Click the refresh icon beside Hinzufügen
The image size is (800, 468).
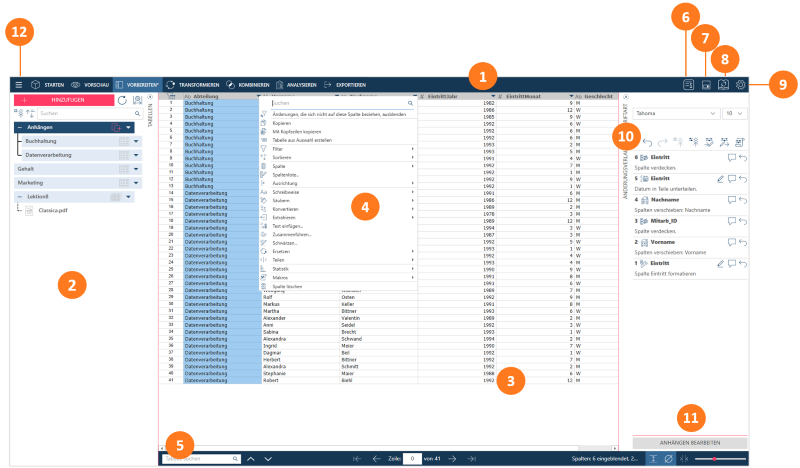[x=122, y=101]
